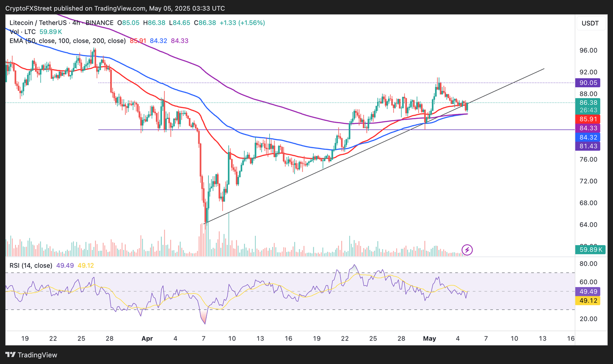
Task: Click the purple 84.33 EMA price tag
Action: (588, 128)
